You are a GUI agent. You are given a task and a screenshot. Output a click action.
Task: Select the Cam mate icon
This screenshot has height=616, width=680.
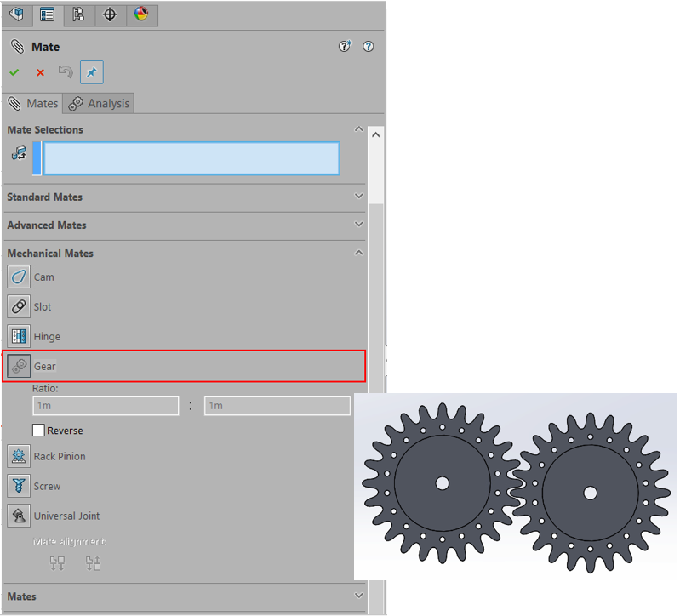(x=19, y=277)
